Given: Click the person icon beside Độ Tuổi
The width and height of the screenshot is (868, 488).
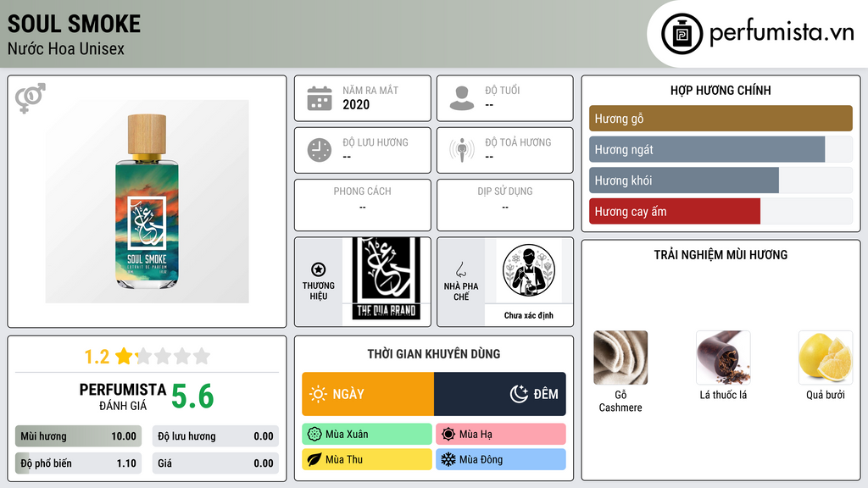Looking at the screenshot, I should [x=462, y=98].
